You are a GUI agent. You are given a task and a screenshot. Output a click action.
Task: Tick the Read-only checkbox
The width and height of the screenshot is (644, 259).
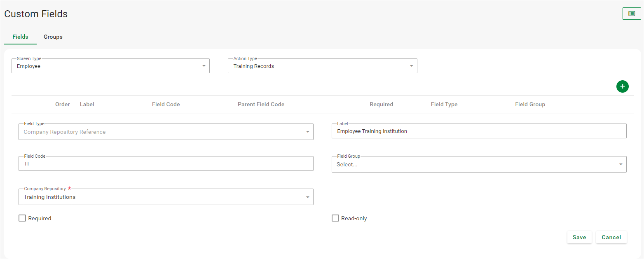pos(335,218)
